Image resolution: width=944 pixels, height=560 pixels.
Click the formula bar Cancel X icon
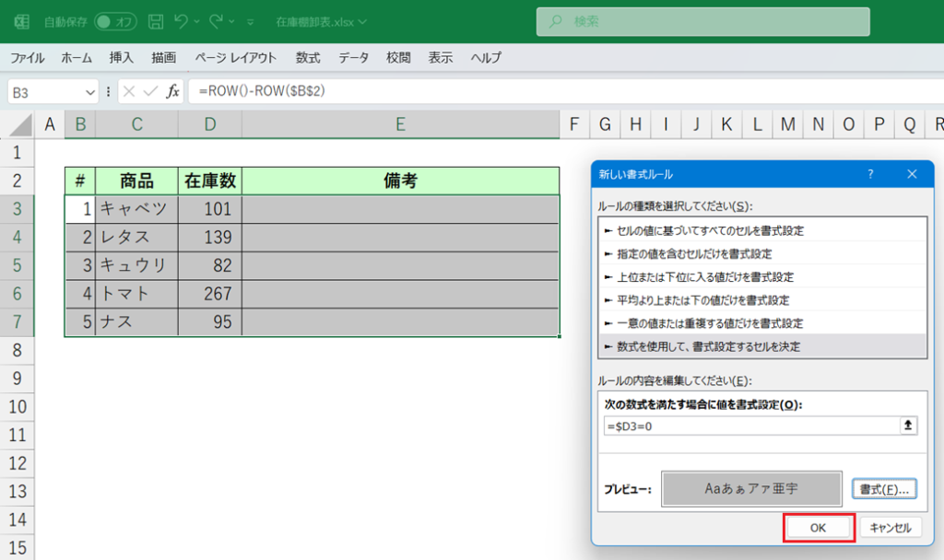(129, 91)
